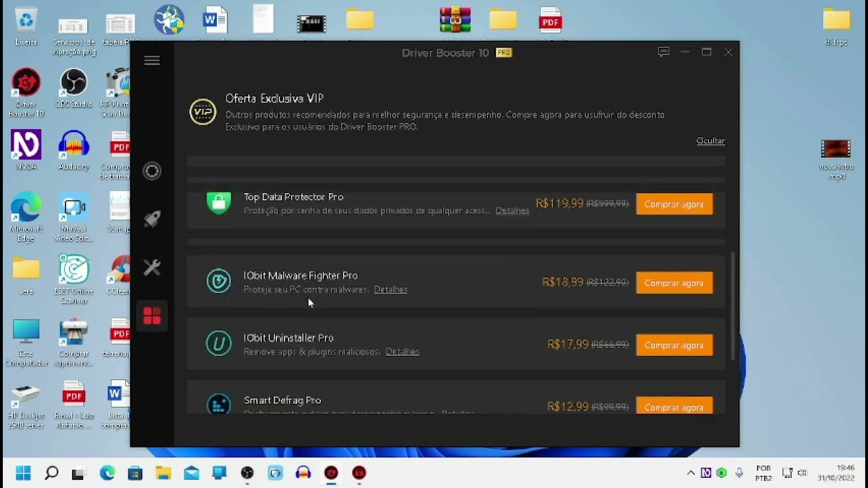The height and width of the screenshot is (488, 868).
Task: Select the NVDA desktop shortcut
Action: (26, 150)
